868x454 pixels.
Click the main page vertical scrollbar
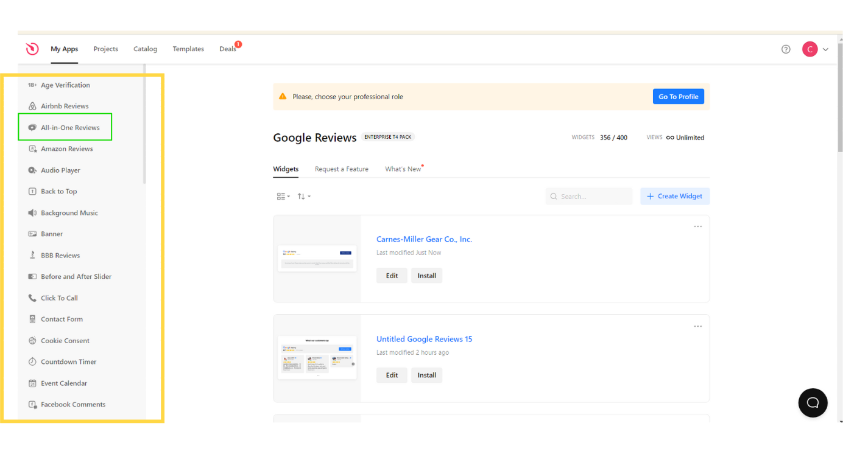(841, 97)
